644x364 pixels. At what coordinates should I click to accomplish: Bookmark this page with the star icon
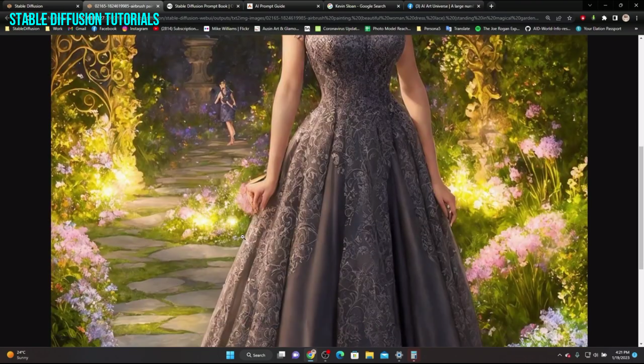pos(570,18)
